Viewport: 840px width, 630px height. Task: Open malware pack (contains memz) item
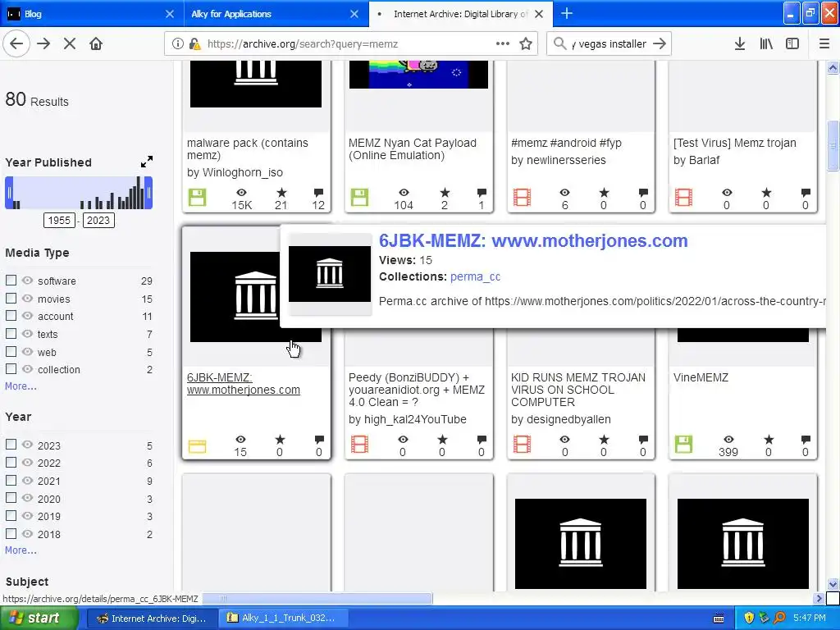click(248, 149)
